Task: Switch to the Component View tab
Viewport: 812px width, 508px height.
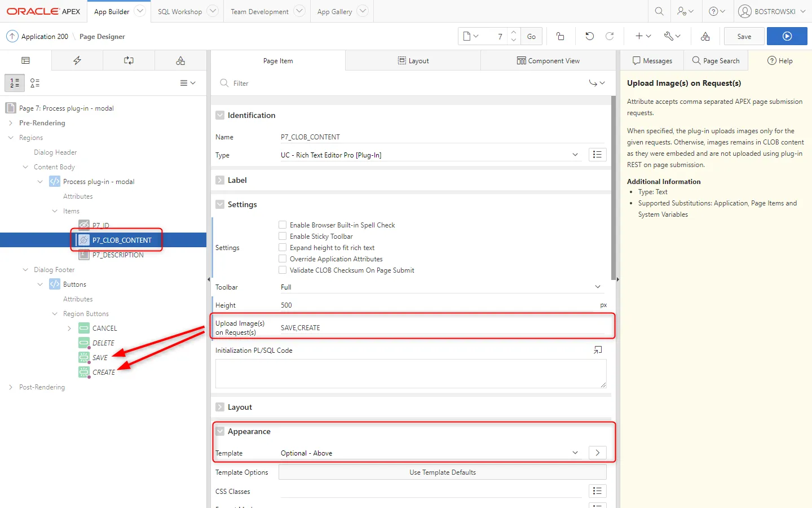Action: [x=548, y=60]
